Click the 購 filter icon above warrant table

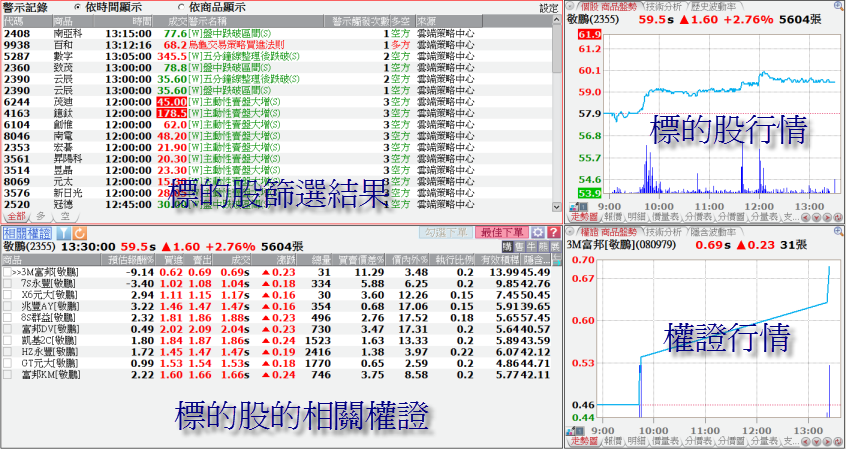pos(507,246)
